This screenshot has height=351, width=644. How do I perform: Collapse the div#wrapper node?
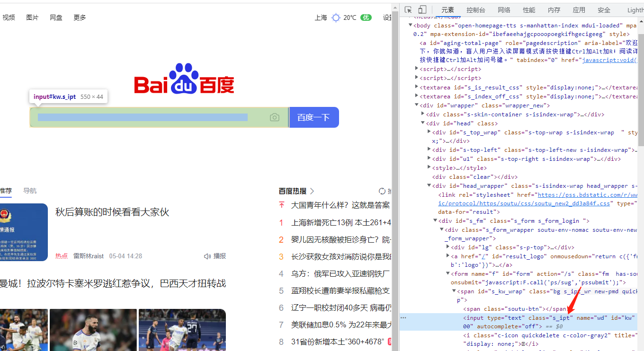417,105
